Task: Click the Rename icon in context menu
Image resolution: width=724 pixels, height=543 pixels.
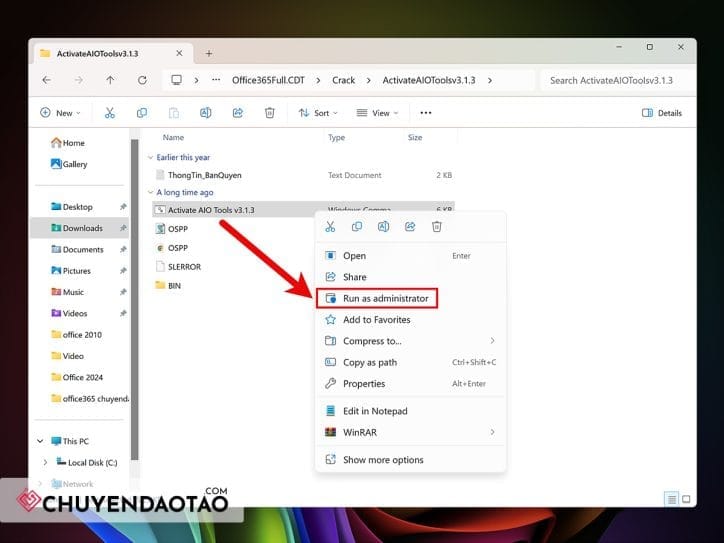Action: [383, 227]
